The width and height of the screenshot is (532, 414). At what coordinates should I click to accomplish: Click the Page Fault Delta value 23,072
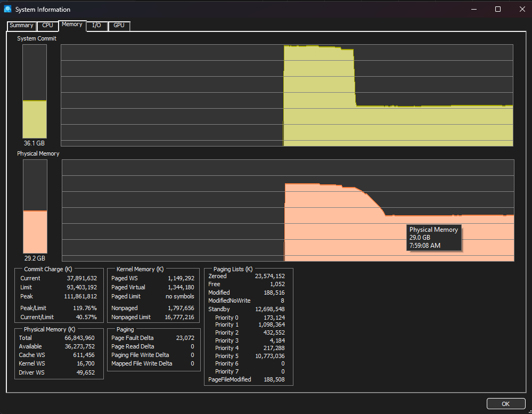tap(185, 338)
